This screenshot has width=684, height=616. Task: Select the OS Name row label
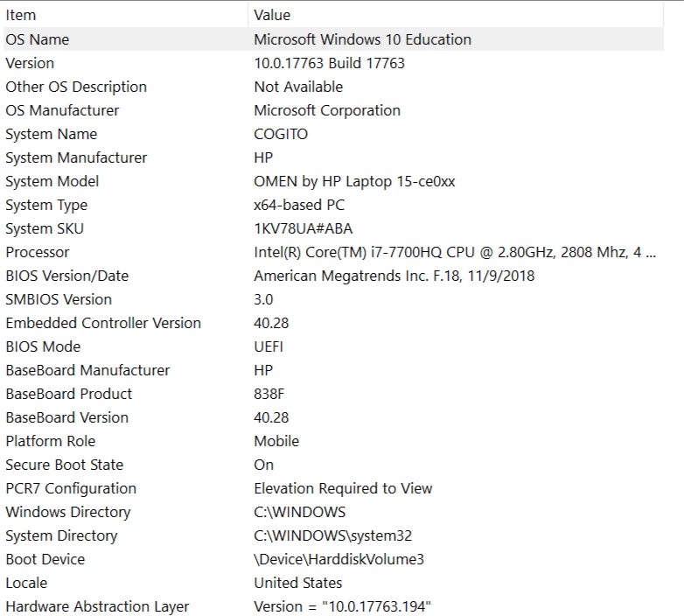tap(37, 39)
